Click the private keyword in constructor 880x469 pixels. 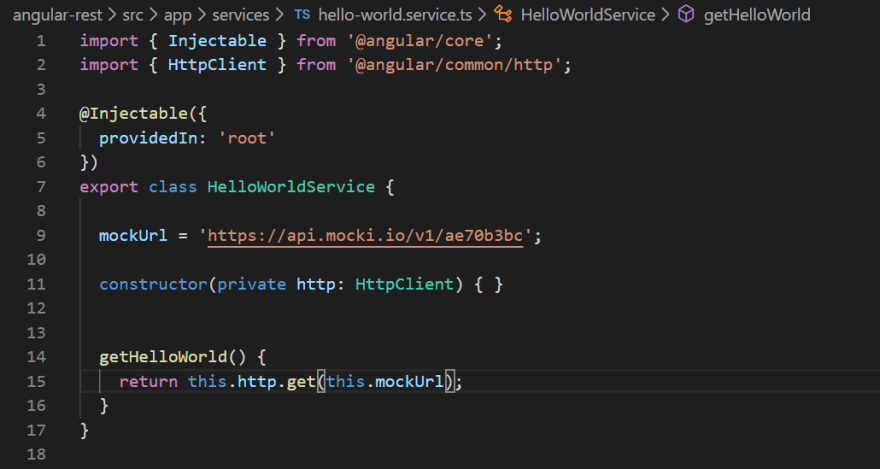click(x=251, y=284)
